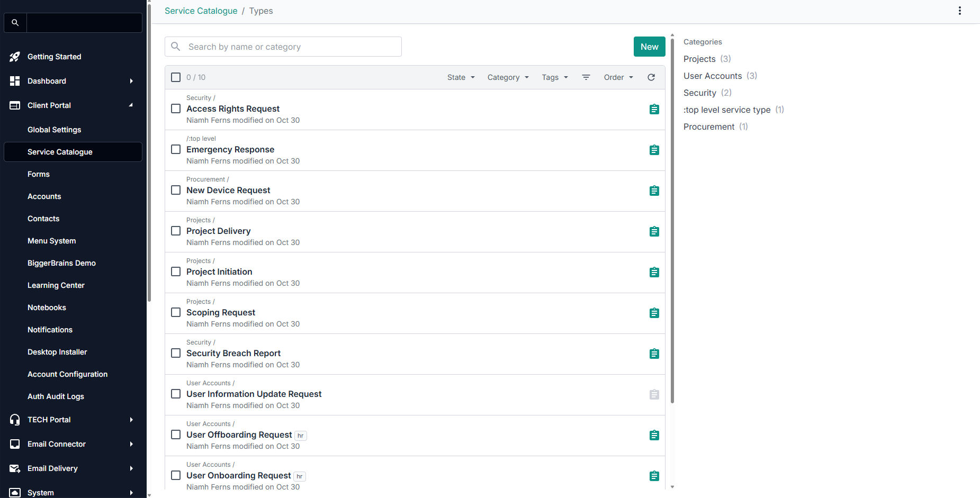Click clipboard icon for New Device Request

pos(654,191)
